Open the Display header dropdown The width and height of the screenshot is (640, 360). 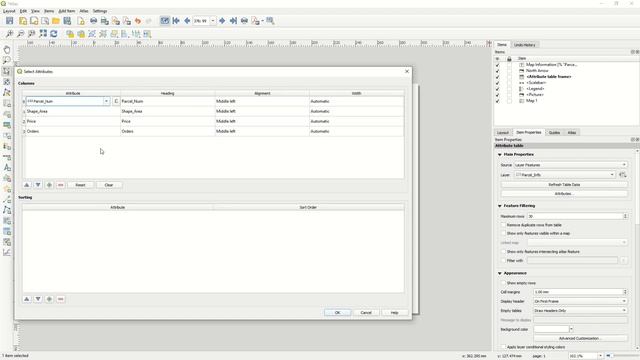click(580, 301)
